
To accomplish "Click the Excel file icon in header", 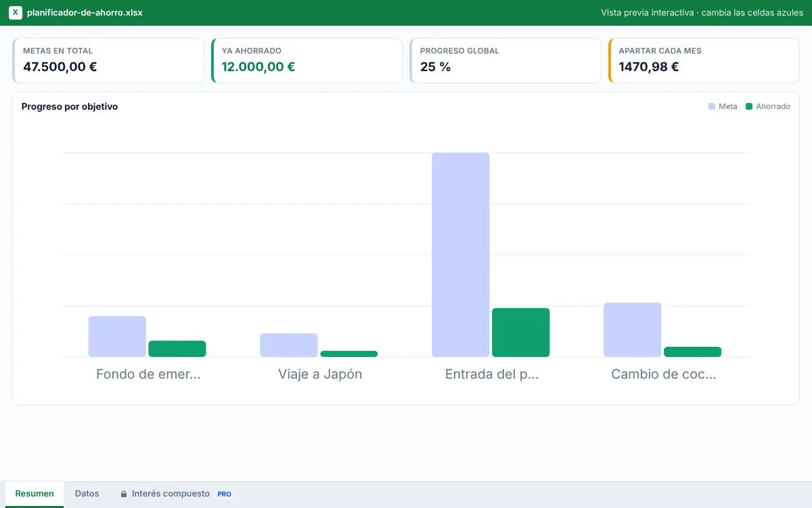I will pyautogui.click(x=16, y=13).
